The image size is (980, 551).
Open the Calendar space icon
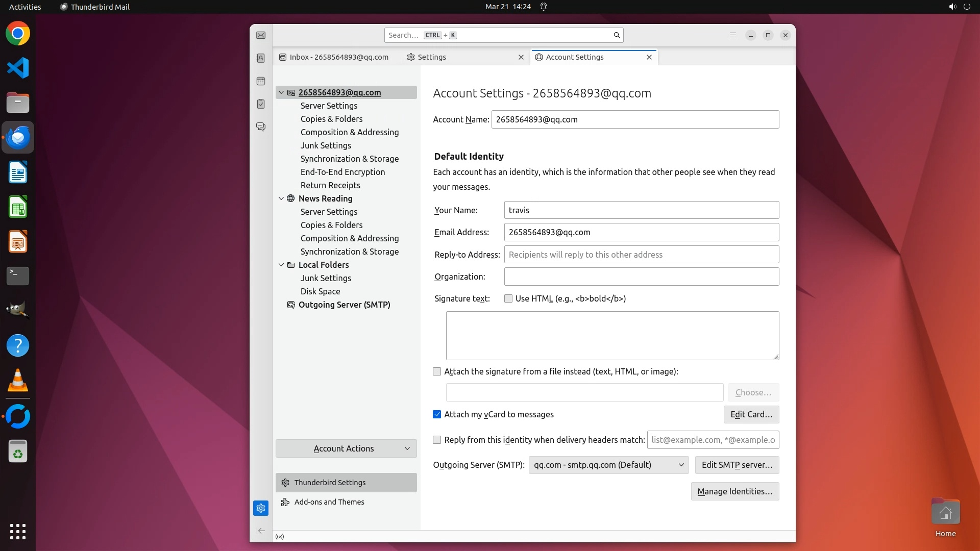(x=261, y=81)
